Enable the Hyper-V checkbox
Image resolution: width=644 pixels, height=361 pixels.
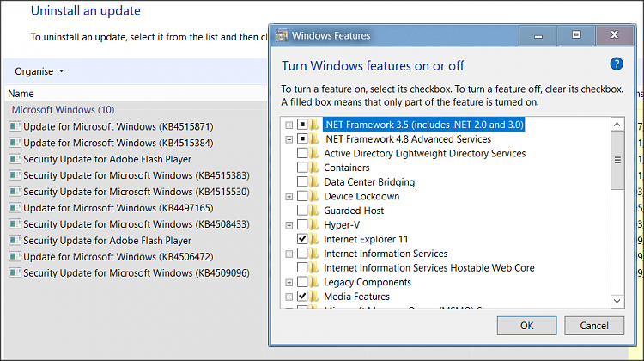click(302, 224)
